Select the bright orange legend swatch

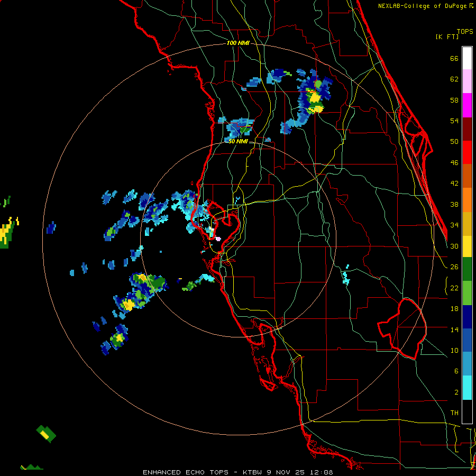point(467,200)
